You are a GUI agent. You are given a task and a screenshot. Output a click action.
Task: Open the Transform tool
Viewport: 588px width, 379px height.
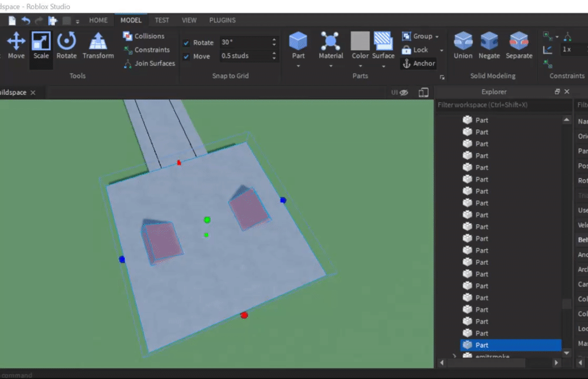point(98,46)
